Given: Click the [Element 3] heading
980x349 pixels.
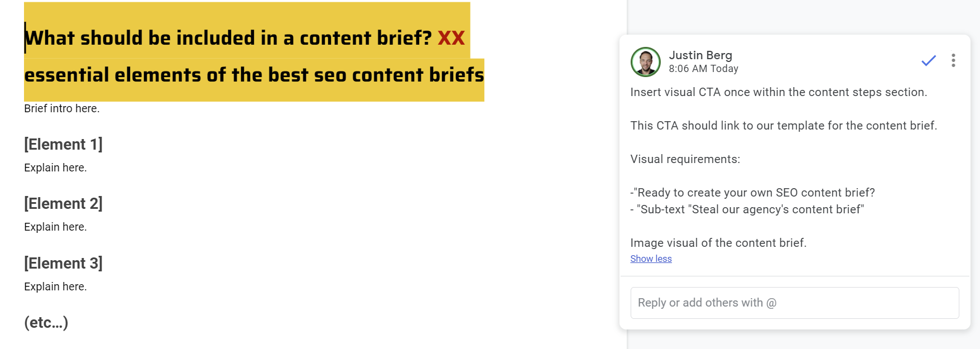Looking at the screenshot, I should point(63,263).
